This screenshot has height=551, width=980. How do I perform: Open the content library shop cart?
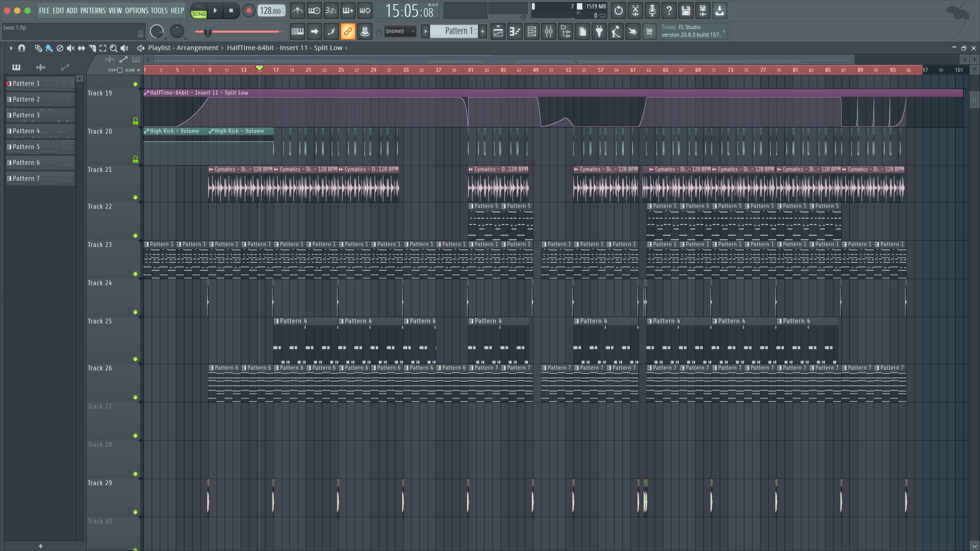click(x=649, y=32)
